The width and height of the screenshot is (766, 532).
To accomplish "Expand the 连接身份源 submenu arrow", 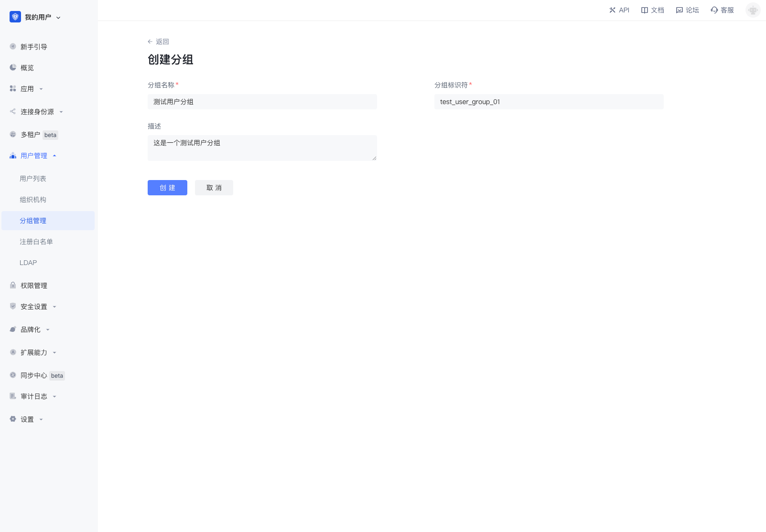I will coord(61,112).
